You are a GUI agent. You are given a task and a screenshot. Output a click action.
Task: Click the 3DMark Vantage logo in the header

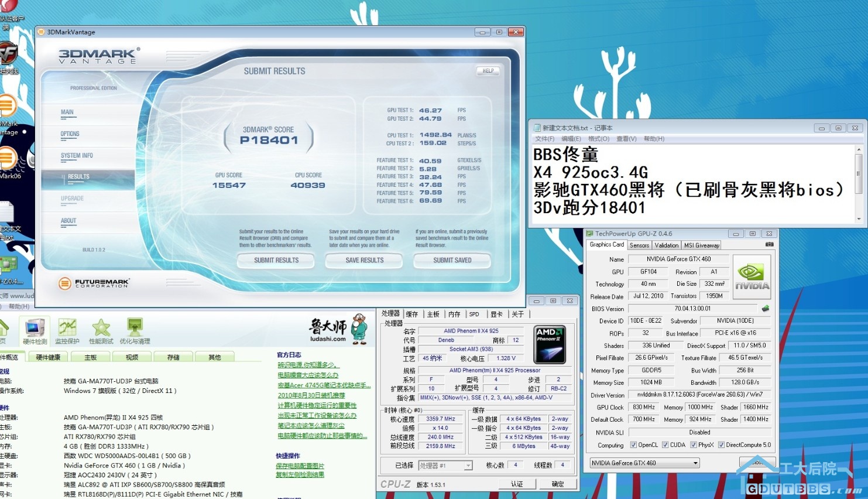point(99,56)
